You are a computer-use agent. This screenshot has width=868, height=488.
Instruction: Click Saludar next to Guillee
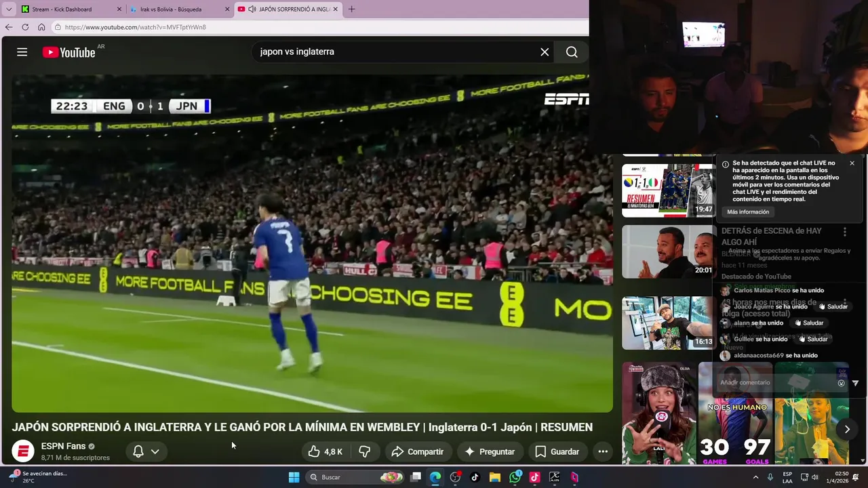click(x=813, y=339)
